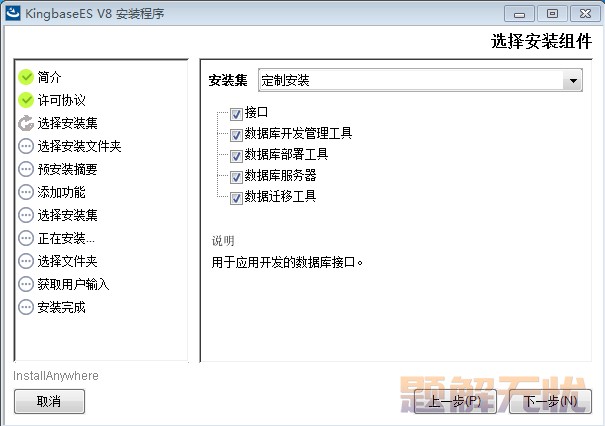Screen dimensions: 605x426
Task: Uncheck the 数据库部署工具 checkbox
Action: 236,156
